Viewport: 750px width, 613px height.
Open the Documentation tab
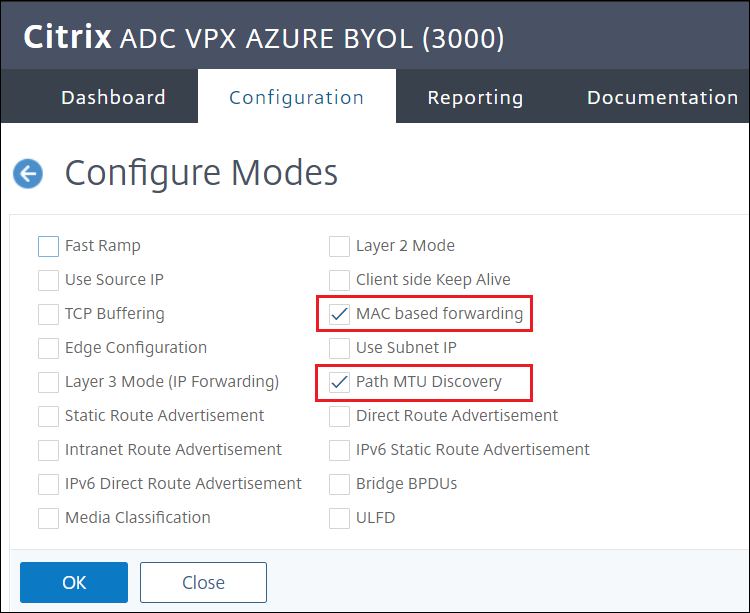(x=662, y=97)
